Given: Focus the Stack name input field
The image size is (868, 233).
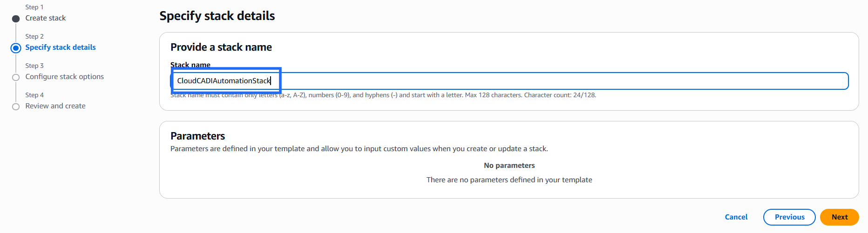Looking at the screenshot, I should click(x=512, y=81).
